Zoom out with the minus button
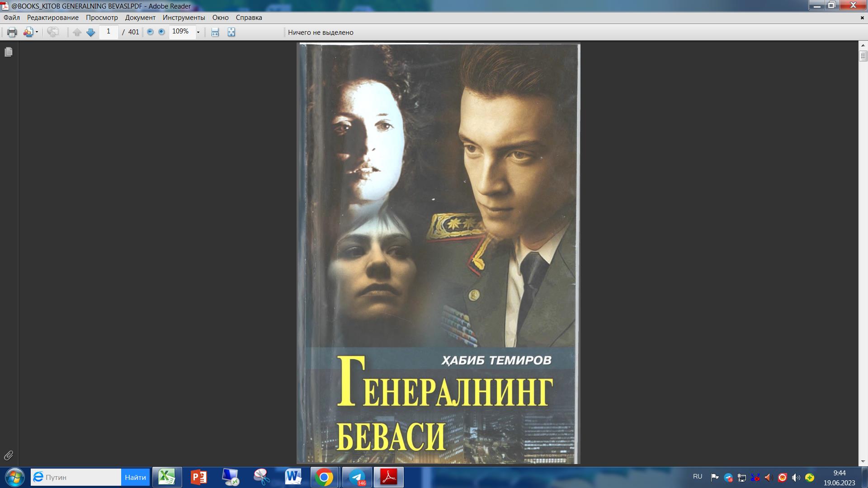Screen dimensions: 868x488 point(151,32)
